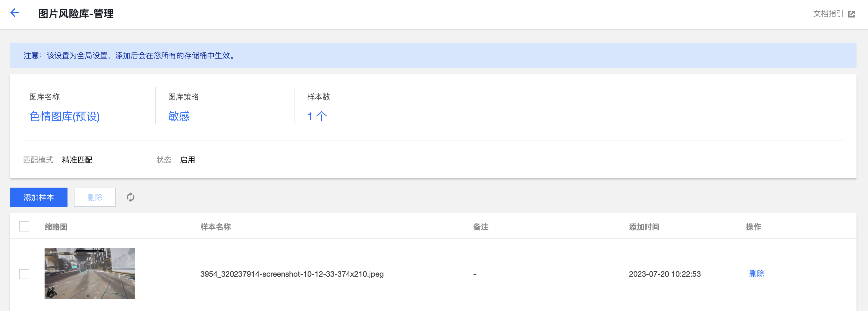
Task: Click the 色情图库(预设) library name
Action: [x=65, y=116]
